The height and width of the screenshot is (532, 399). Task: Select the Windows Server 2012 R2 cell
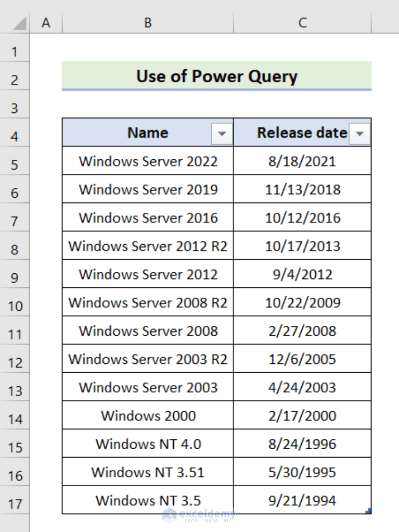click(x=148, y=246)
